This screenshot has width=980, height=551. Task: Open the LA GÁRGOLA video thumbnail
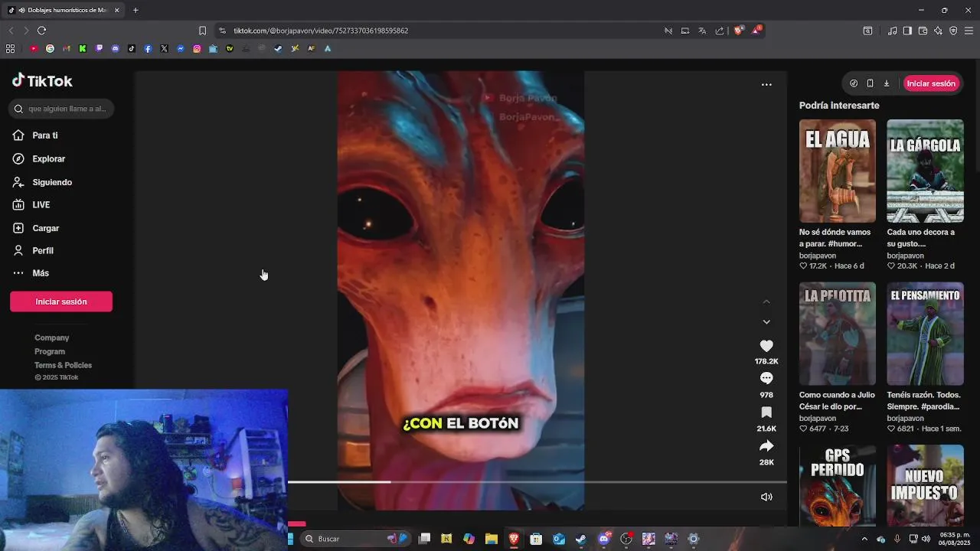pos(925,171)
